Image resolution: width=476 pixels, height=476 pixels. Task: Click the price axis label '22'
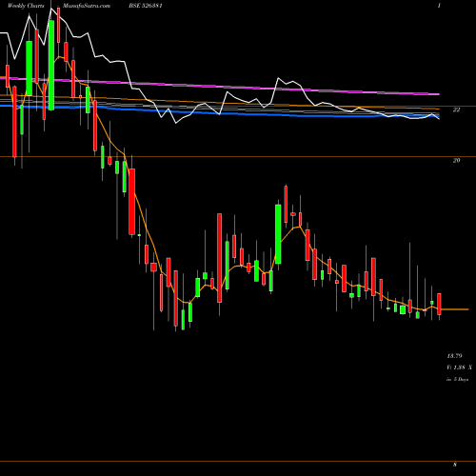[x=456, y=109]
